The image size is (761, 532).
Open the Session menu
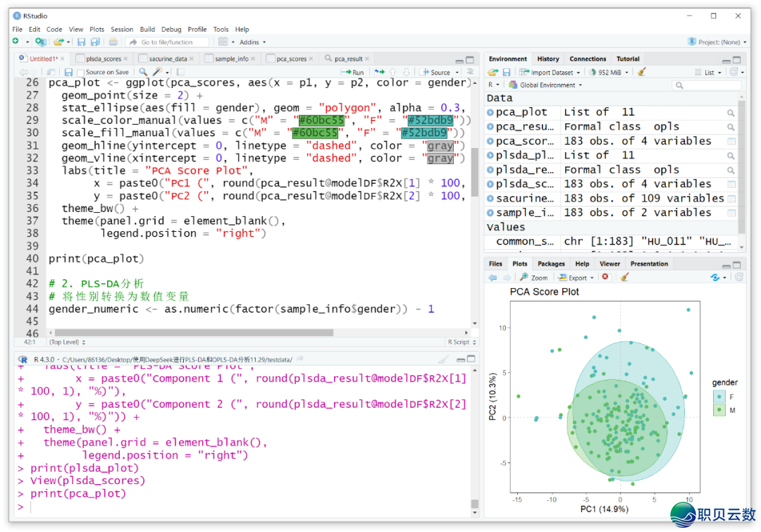coord(122,30)
